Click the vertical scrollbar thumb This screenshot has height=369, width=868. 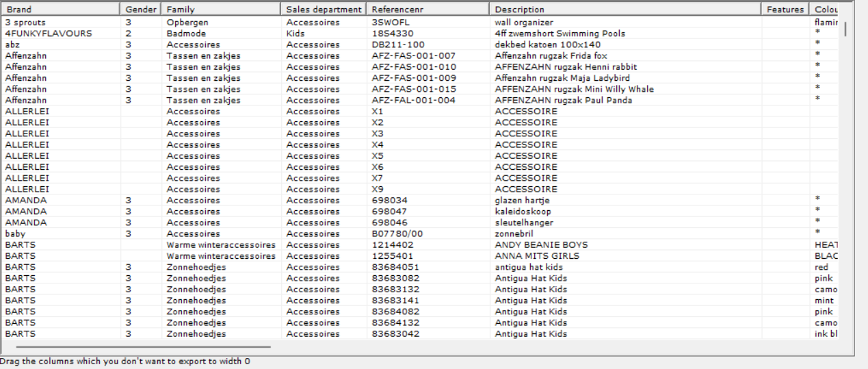(845, 29)
